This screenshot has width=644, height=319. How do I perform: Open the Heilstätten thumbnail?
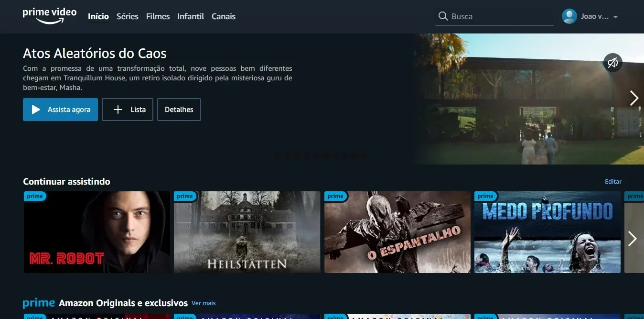pyautogui.click(x=247, y=232)
